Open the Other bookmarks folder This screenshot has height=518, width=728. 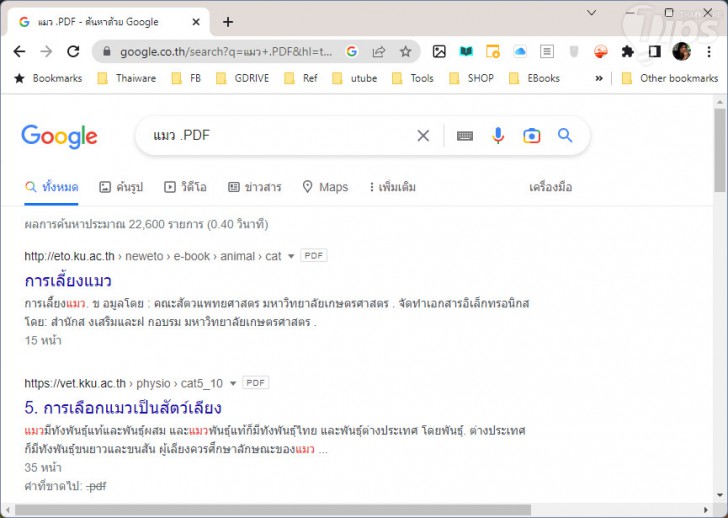670,78
